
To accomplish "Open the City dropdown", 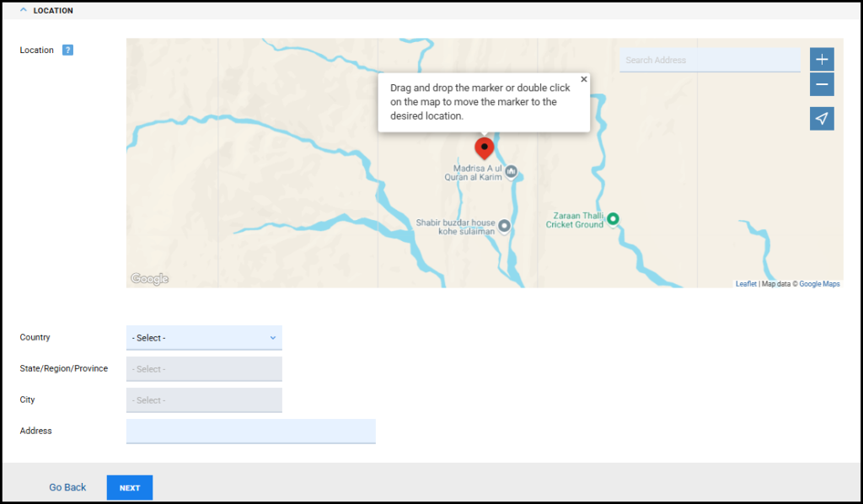I will point(204,399).
